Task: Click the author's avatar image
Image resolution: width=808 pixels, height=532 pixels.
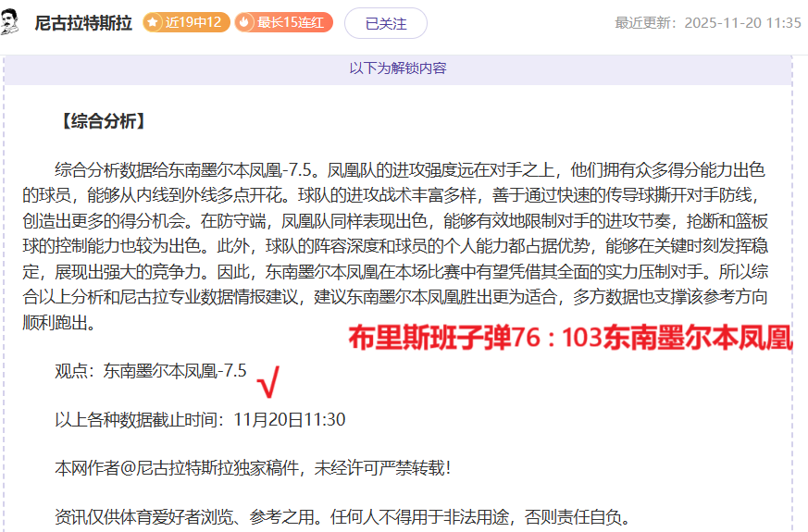Action: click(11, 22)
